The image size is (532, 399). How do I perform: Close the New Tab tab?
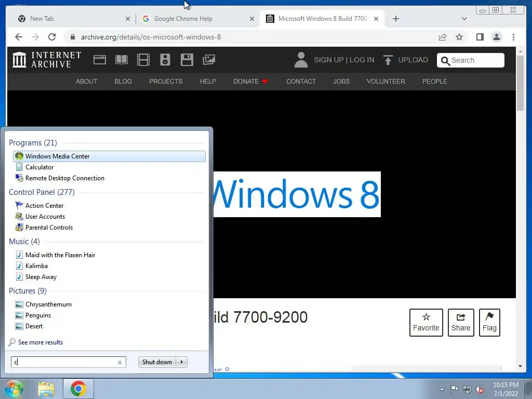point(128,19)
